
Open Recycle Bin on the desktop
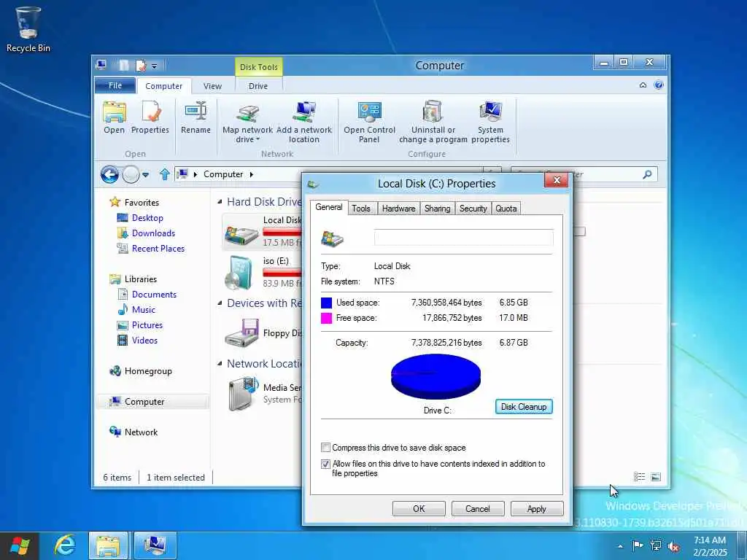click(x=28, y=29)
